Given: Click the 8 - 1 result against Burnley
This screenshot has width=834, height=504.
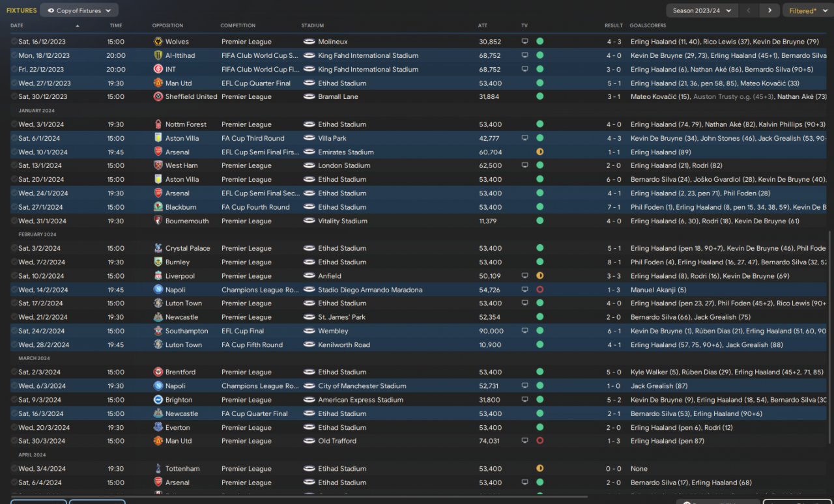Looking at the screenshot, I should point(614,262).
